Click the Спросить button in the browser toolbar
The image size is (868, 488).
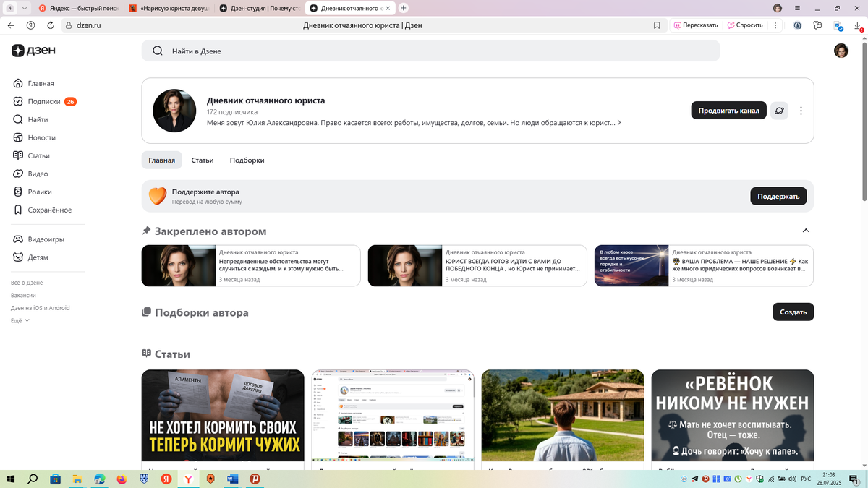point(744,25)
